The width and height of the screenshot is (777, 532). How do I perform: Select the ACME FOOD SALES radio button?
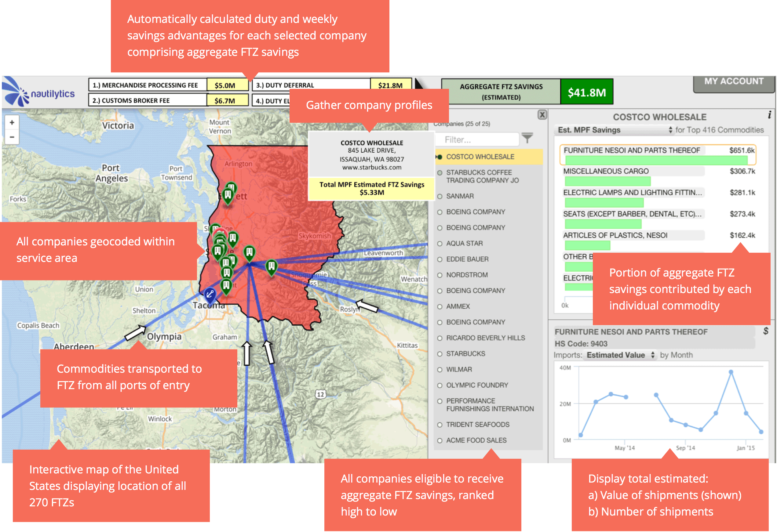440,441
